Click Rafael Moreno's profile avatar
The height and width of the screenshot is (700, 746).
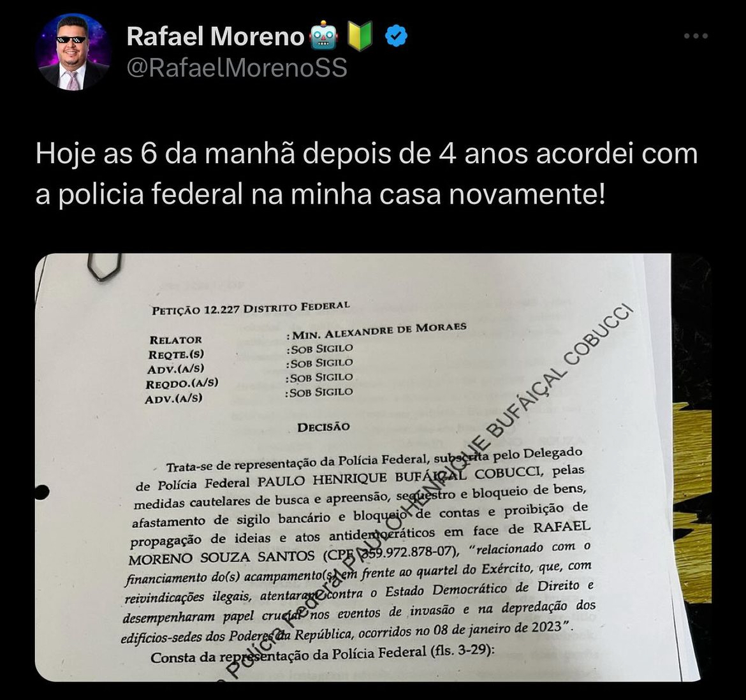tap(73, 52)
